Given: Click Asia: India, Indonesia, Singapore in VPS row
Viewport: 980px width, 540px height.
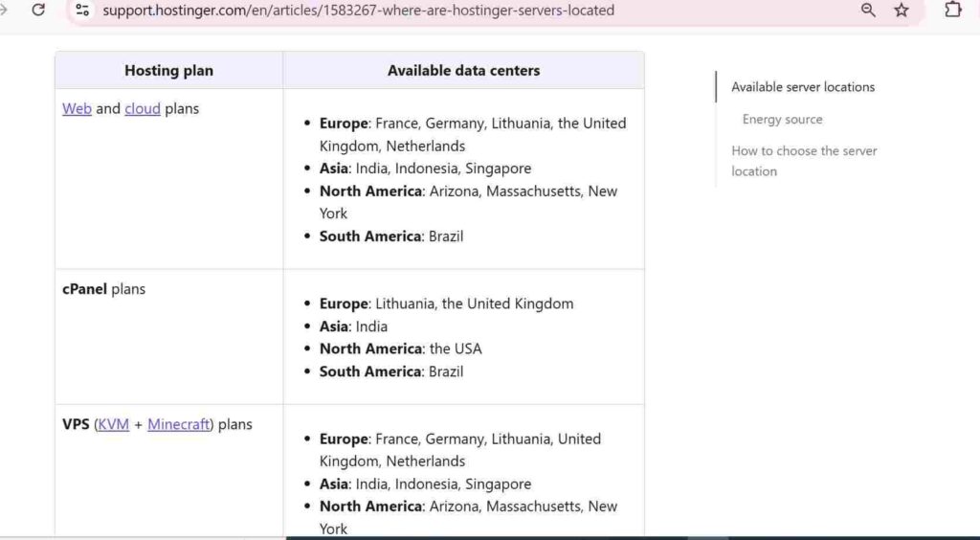Looking at the screenshot, I should pos(425,484).
